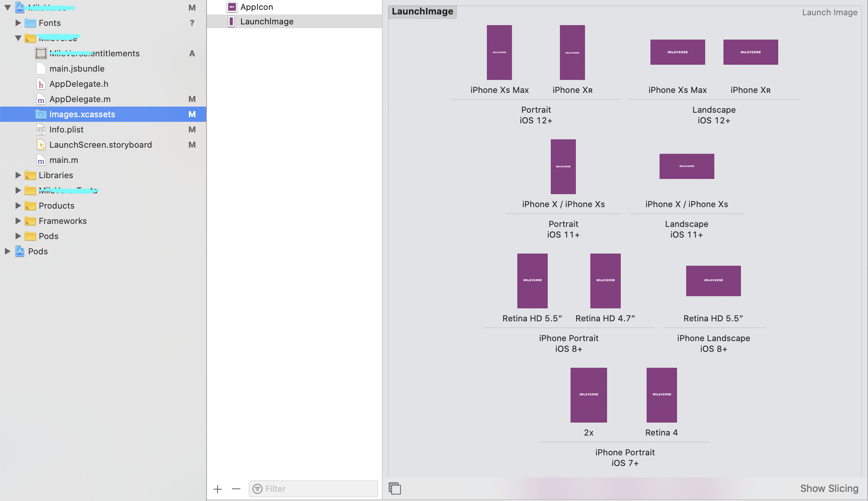Expand the Libraries group
Viewport: 868px width, 501px height.
[18, 175]
